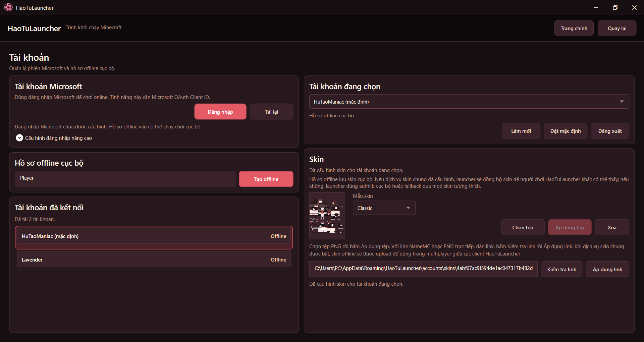
Task: Click the Áp dụng link button
Action: 607,269
